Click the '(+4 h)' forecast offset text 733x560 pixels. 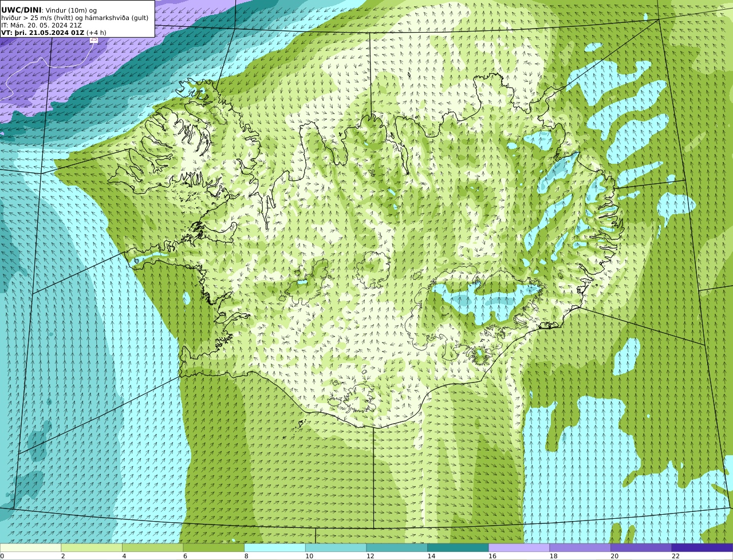pos(96,33)
